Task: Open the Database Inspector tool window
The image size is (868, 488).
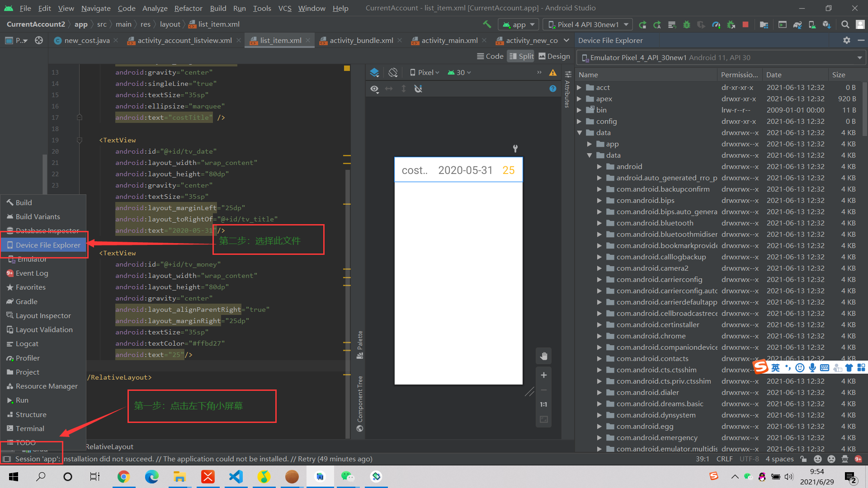Action: 43,230
